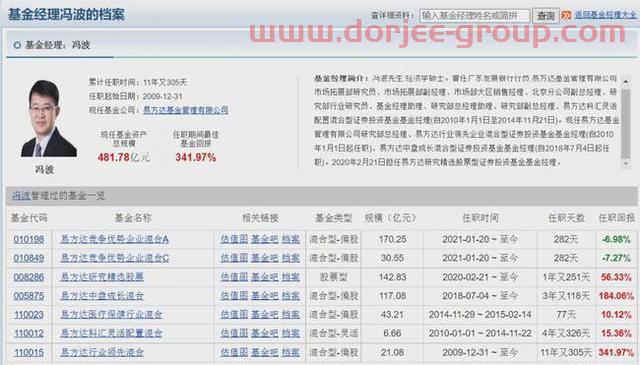Open the 易方达基金管理有限公司 company link
This screenshot has width=640, height=365.
(x=186, y=110)
